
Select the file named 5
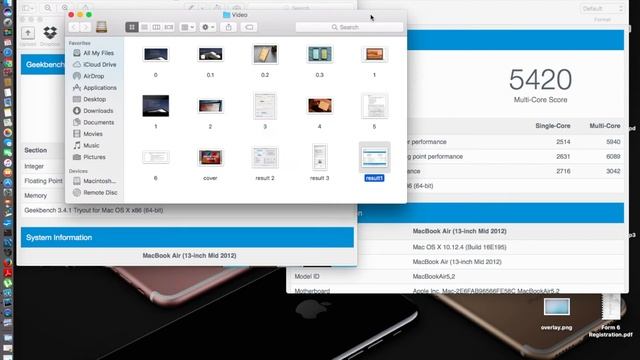tap(374, 106)
